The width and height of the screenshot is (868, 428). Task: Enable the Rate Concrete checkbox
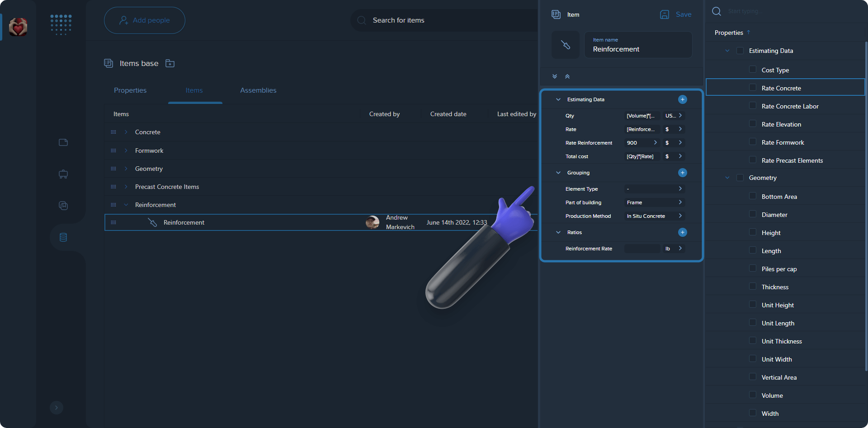pyautogui.click(x=753, y=87)
